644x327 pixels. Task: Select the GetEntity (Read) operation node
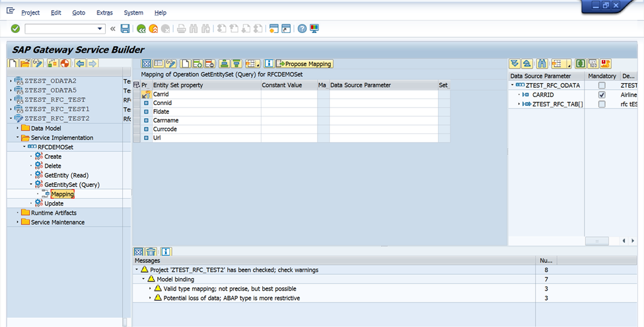coord(66,176)
